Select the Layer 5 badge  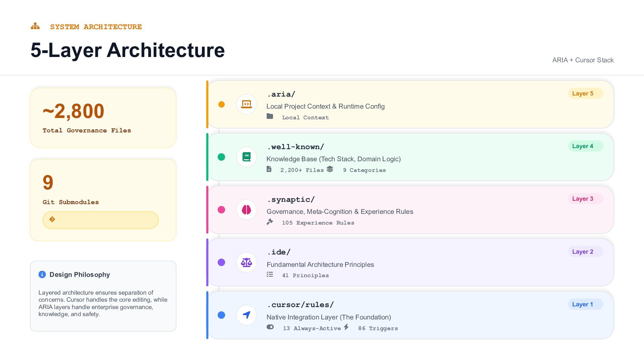pyautogui.click(x=585, y=94)
